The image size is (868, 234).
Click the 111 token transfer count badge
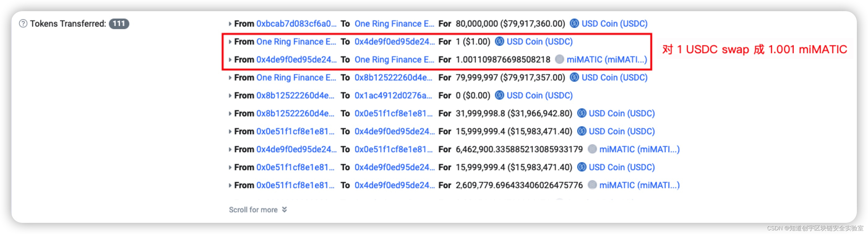(119, 24)
